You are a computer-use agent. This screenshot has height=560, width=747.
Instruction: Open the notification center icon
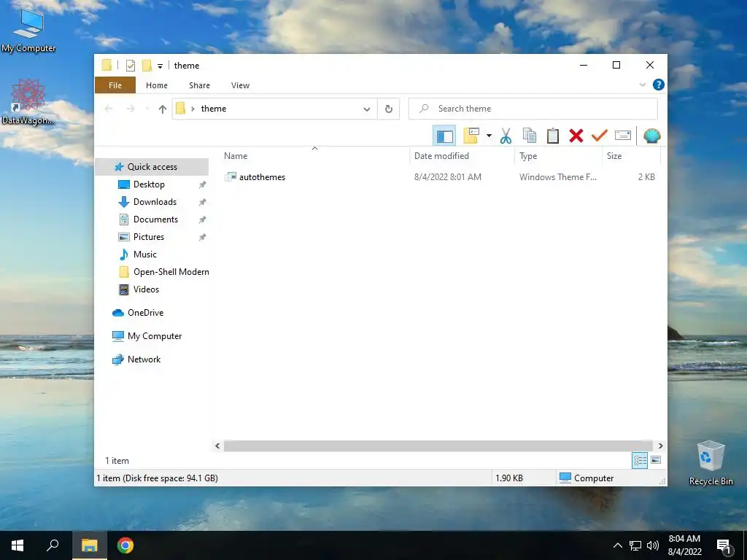[724, 547]
